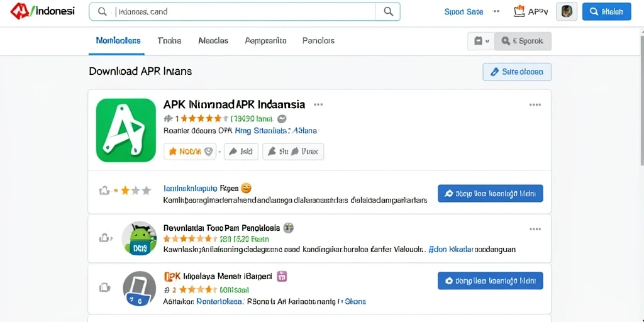Open the green APK app icon
The height and width of the screenshot is (322, 644).
(126, 130)
